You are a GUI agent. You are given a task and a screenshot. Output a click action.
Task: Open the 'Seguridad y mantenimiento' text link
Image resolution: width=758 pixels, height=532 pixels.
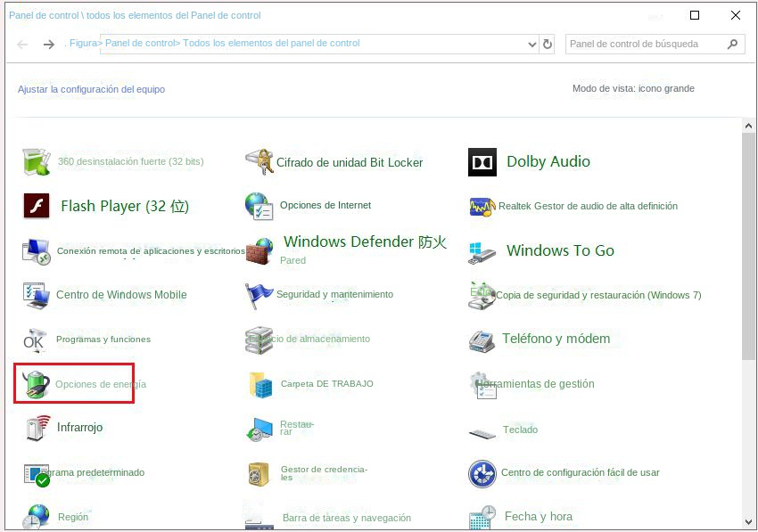coord(334,294)
